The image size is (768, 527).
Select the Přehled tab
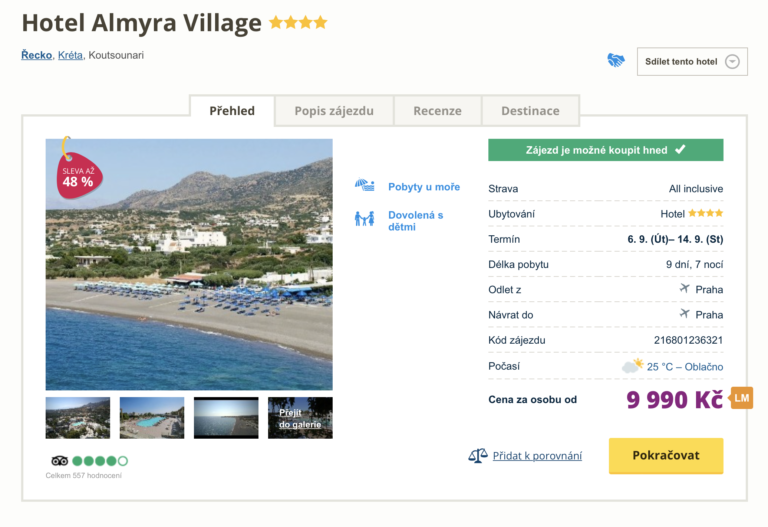(x=232, y=111)
